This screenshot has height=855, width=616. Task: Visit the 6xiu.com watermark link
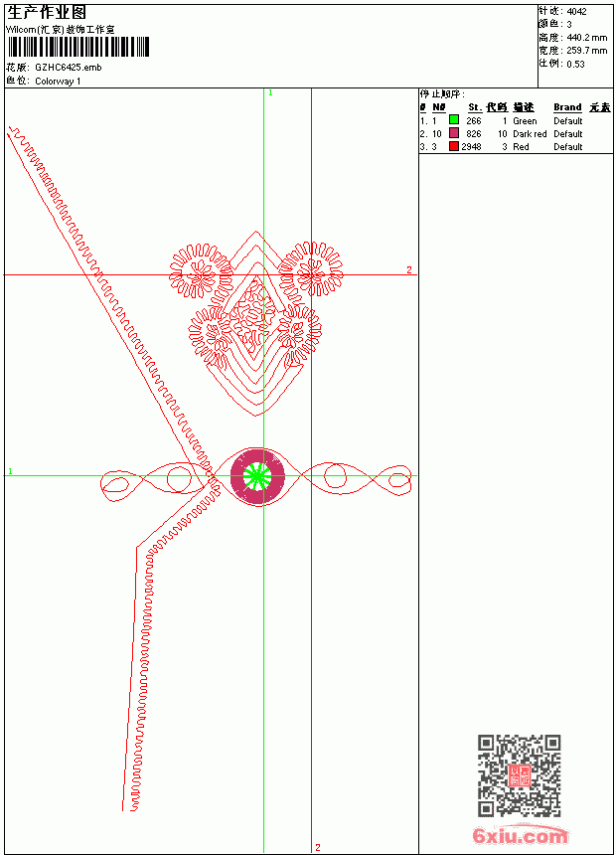(x=520, y=835)
